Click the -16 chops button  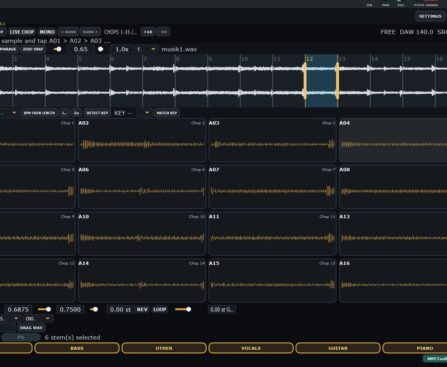coord(163,32)
